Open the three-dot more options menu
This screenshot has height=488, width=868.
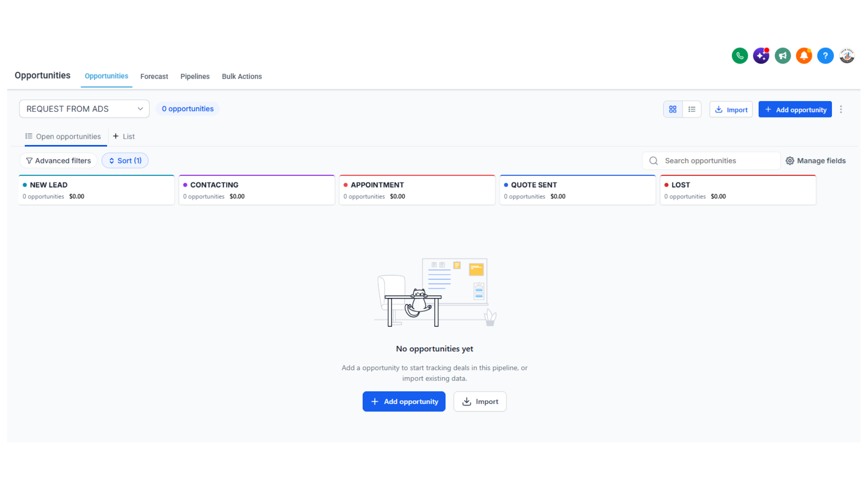coord(841,109)
